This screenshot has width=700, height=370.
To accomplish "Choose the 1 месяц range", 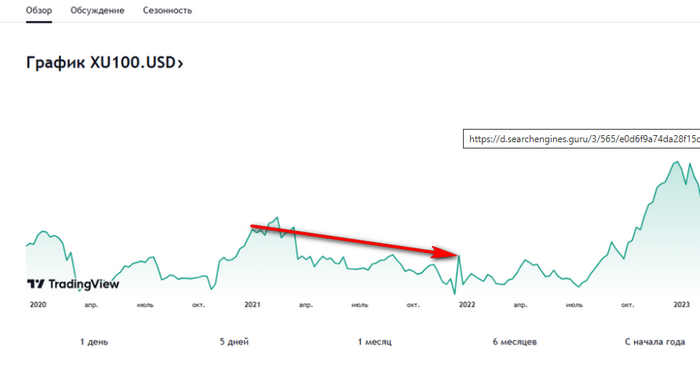I will [375, 342].
